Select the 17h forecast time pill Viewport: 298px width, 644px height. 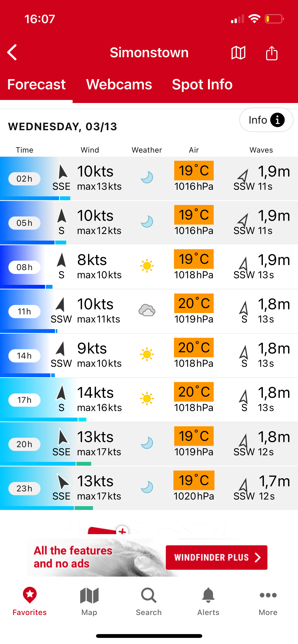24,400
